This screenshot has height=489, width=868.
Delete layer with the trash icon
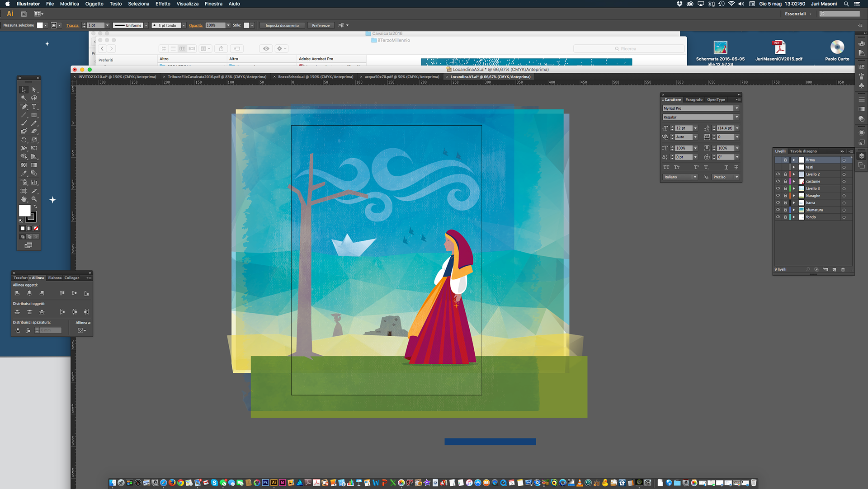coord(843,269)
